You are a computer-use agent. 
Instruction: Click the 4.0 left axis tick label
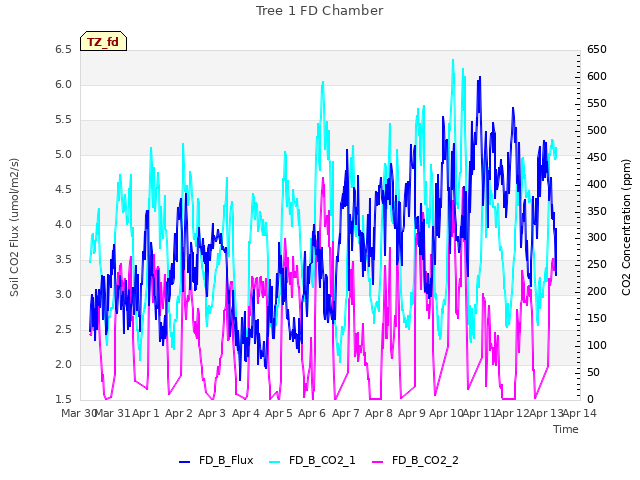(63, 224)
